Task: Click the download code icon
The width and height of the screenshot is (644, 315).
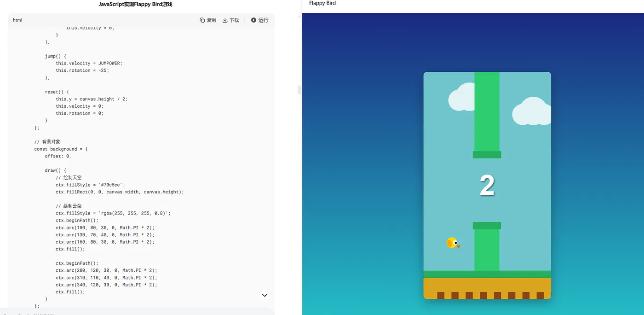Action: tap(225, 20)
